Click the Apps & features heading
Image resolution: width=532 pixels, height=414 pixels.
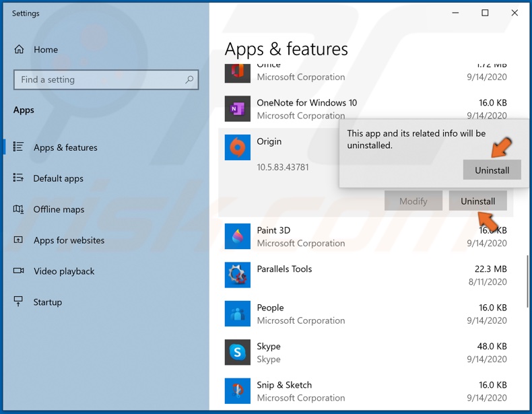click(x=286, y=49)
